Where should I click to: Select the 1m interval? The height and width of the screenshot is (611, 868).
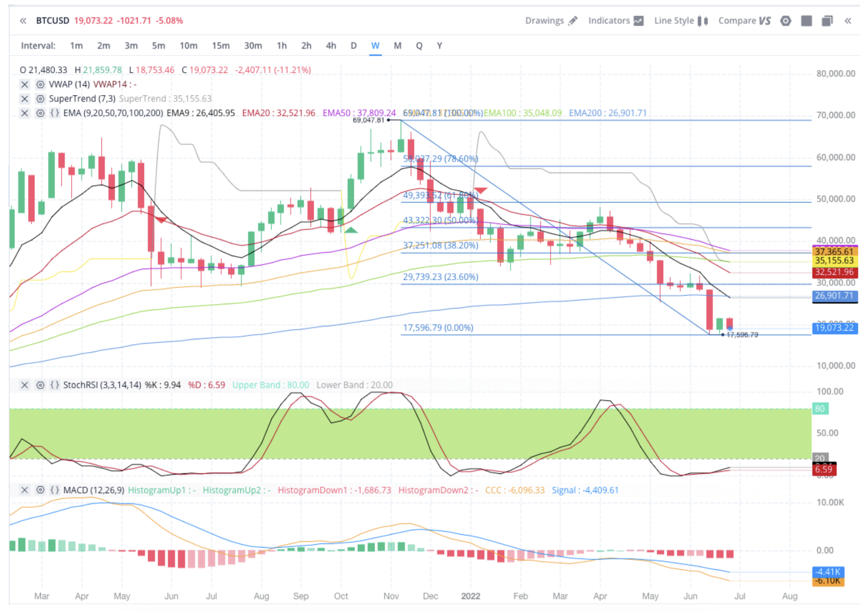pyautogui.click(x=76, y=45)
